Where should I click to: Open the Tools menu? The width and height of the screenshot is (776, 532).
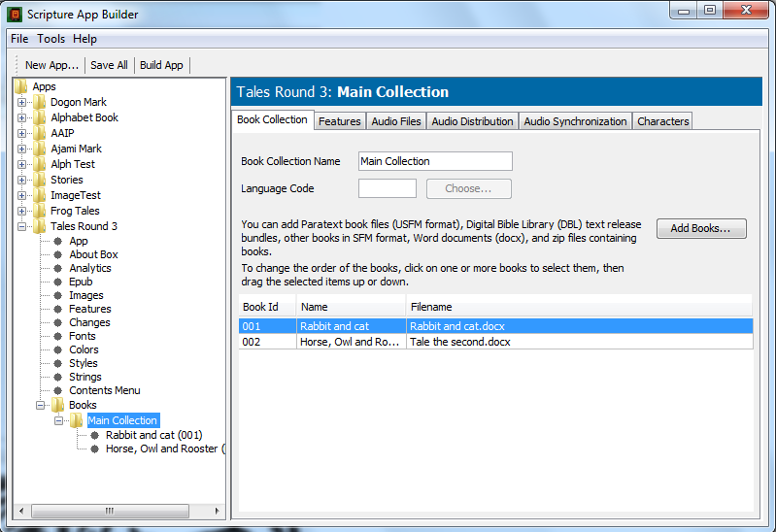click(x=51, y=39)
